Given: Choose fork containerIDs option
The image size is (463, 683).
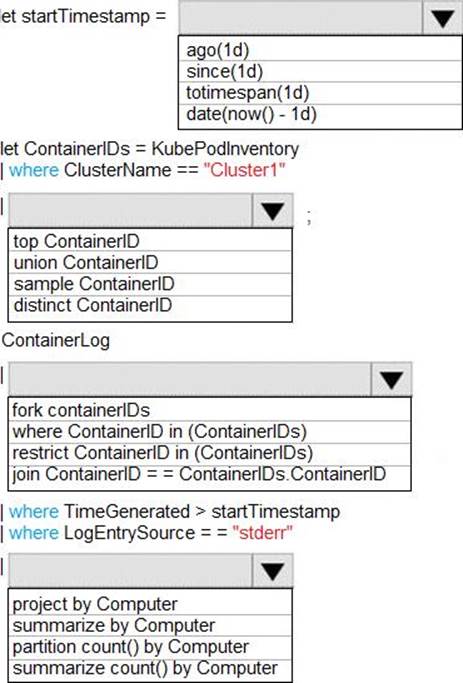Looking at the screenshot, I should 210,410.
